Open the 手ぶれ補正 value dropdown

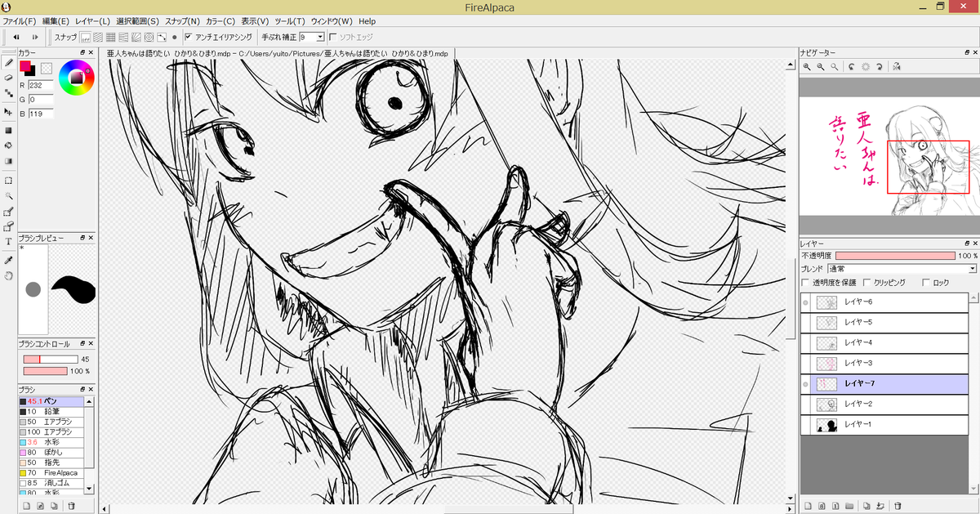[320, 37]
